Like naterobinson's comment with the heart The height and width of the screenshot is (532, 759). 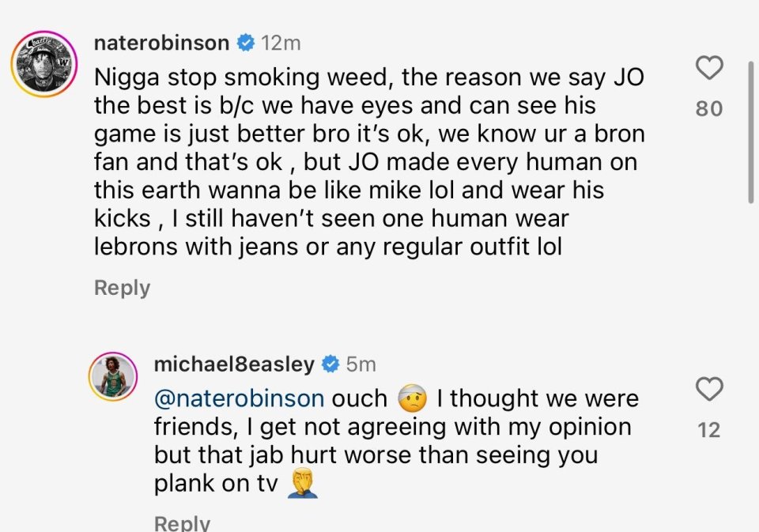(708, 69)
